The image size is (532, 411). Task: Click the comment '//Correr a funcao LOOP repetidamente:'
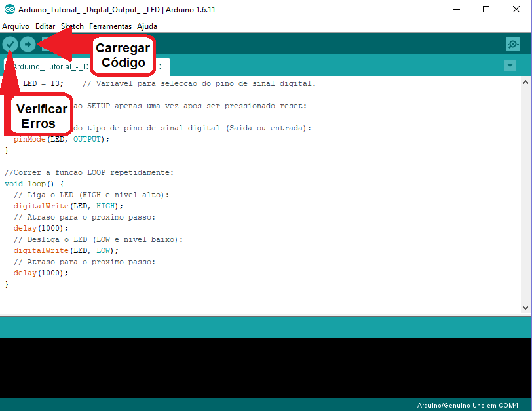tap(89, 173)
